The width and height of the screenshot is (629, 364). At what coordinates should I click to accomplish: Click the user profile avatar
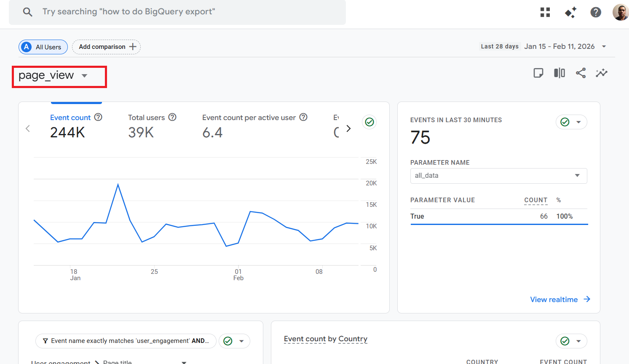[x=620, y=12]
